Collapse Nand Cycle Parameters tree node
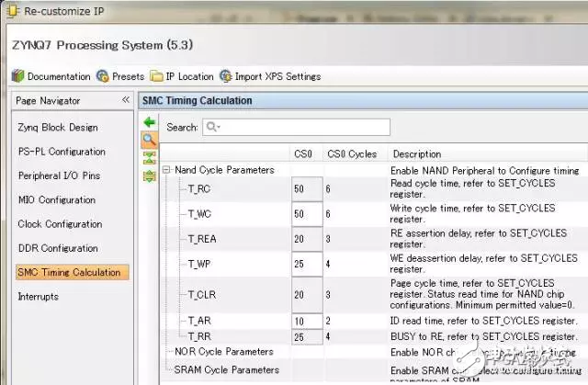The height and width of the screenshot is (385, 588). point(166,170)
